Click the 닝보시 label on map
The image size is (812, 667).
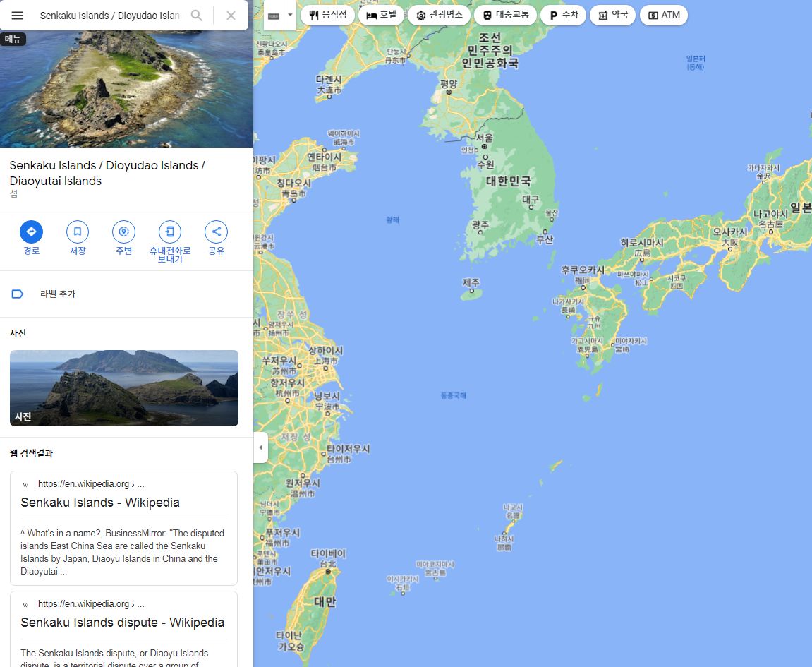click(327, 396)
